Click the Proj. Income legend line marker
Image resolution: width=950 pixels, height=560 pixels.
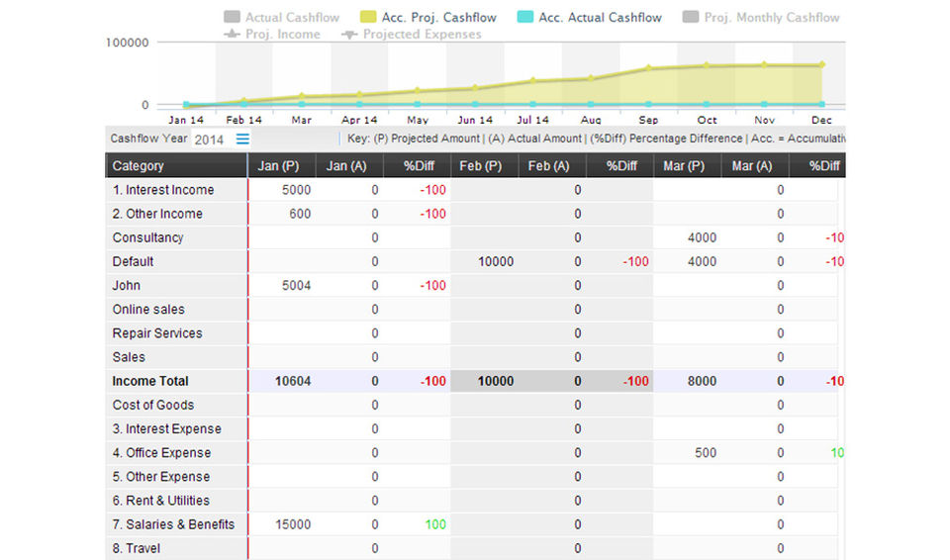pos(233,34)
